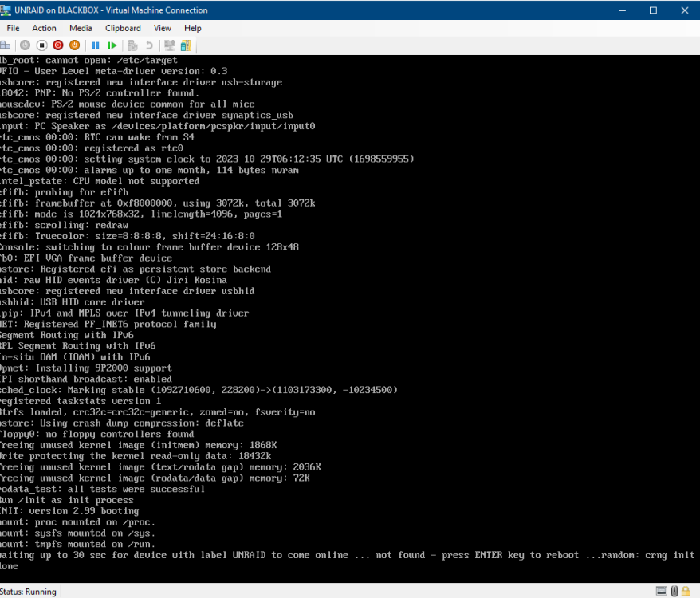Open the File menu
The width and height of the screenshot is (700, 598).
point(13,28)
